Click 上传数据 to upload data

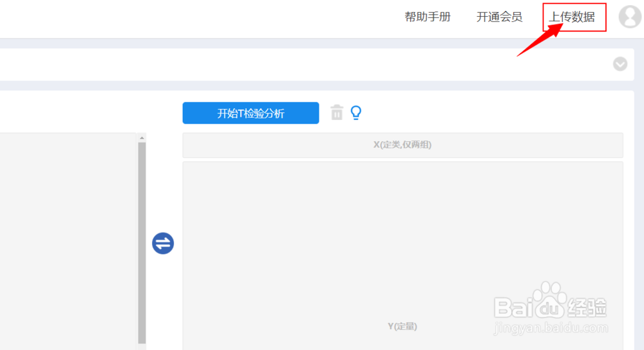tap(572, 17)
